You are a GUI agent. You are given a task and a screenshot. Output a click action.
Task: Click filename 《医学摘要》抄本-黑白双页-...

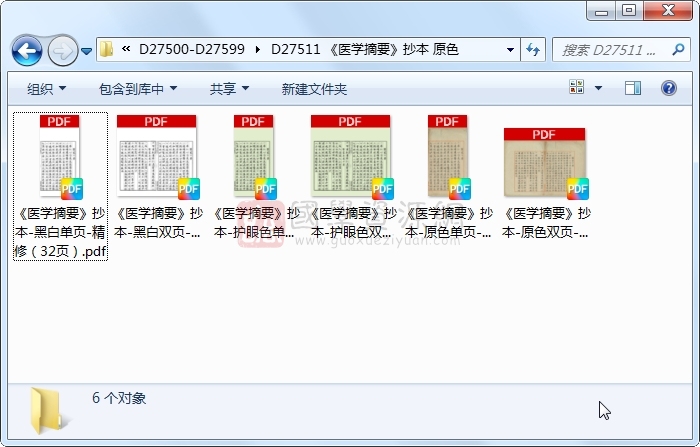(x=158, y=223)
